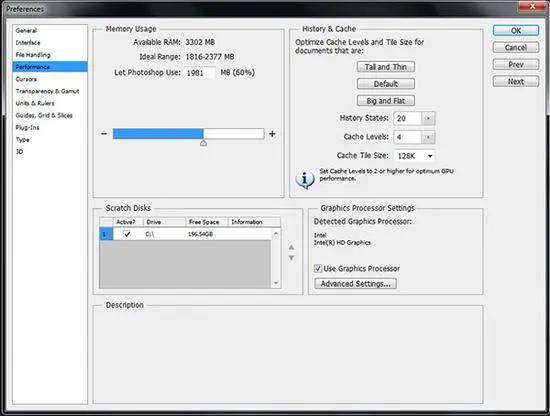The image size is (550, 416).
Task: Click the Tall and Thin button
Action: click(386, 67)
